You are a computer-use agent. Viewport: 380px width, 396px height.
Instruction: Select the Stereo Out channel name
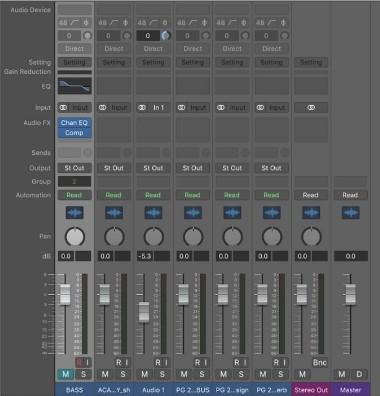pyautogui.click(x=311, y=390)
